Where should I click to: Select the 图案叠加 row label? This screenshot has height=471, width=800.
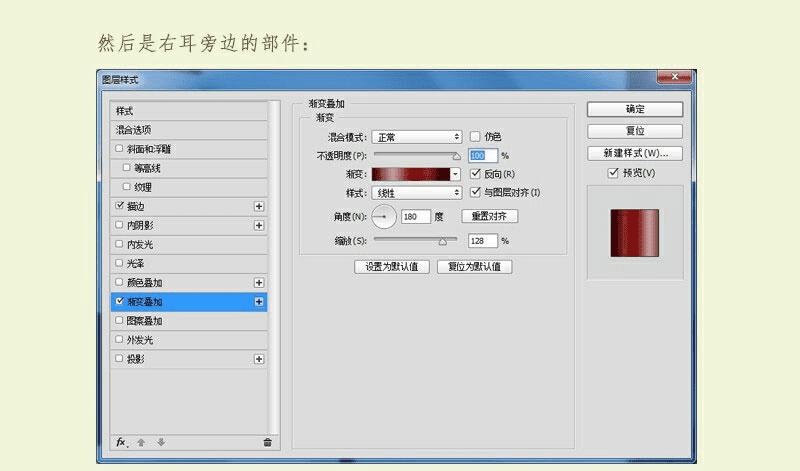pos(144,321)
